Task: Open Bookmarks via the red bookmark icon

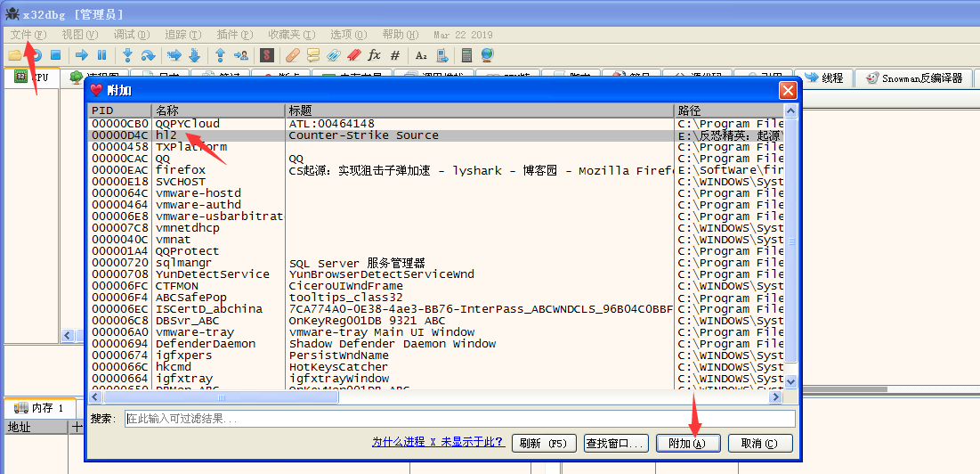Action: (353, 55)
